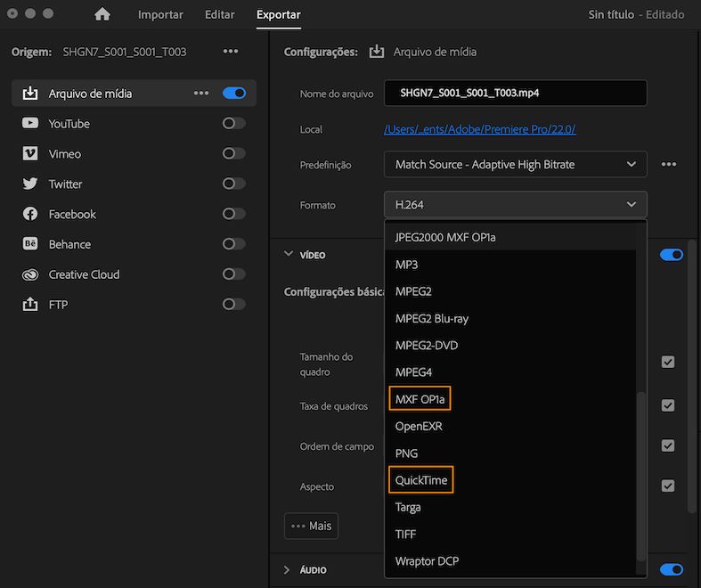This screenshot has height=588, width=701.
Task: Open more options beside Predefinição dropdown
Action: point(669,165)
